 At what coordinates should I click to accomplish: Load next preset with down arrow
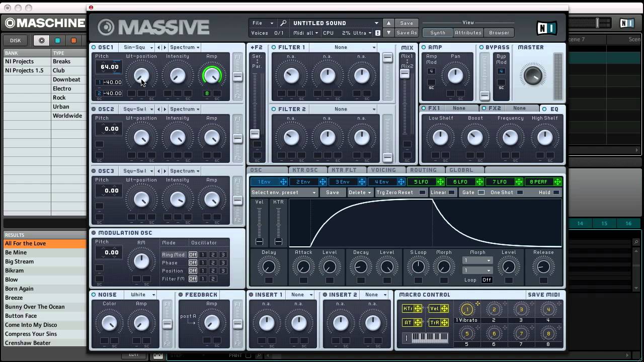[x=388, y=33]
